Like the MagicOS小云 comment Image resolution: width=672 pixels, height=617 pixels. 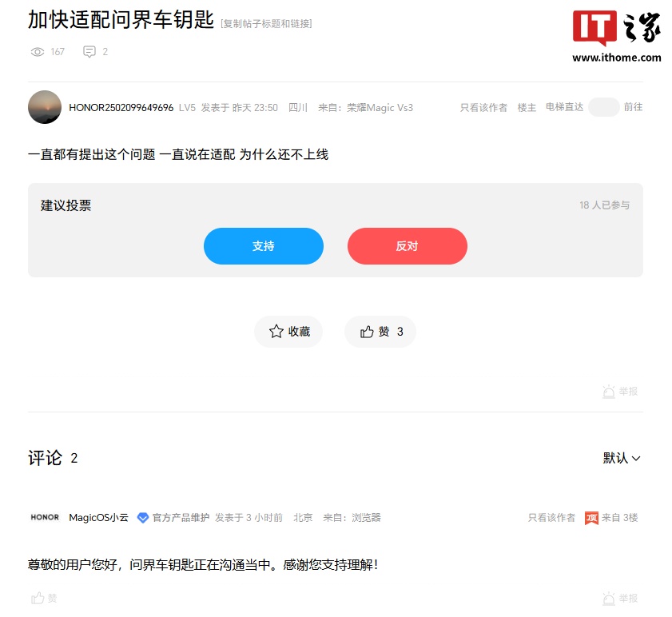(x=44, y=598)
